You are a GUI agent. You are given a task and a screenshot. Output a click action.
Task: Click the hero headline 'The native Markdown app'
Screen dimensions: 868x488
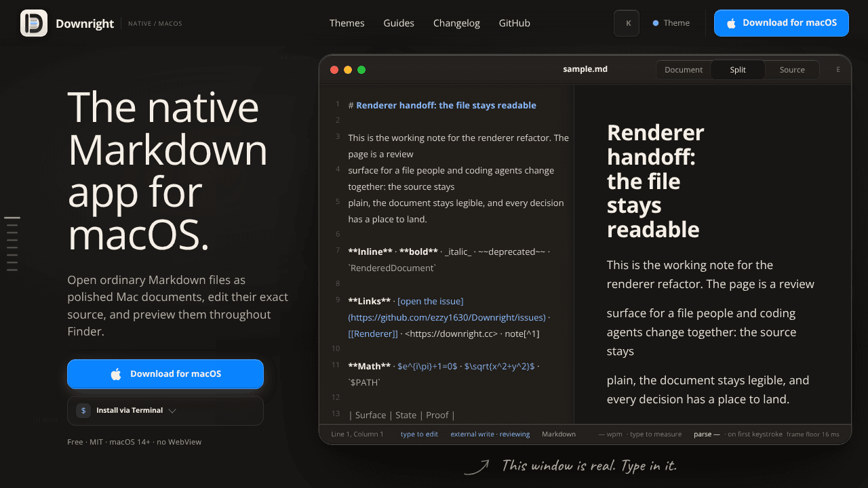click(168, 170)
